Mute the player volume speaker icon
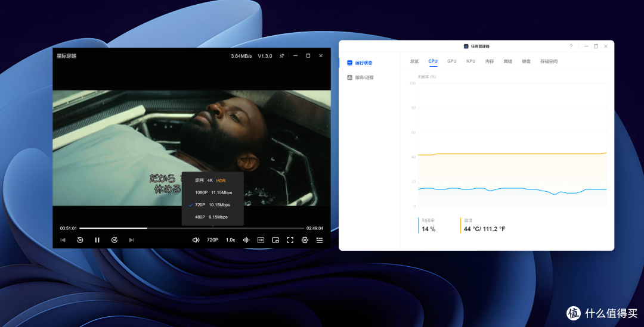644x327 pixels. click(x=196, y=240)
